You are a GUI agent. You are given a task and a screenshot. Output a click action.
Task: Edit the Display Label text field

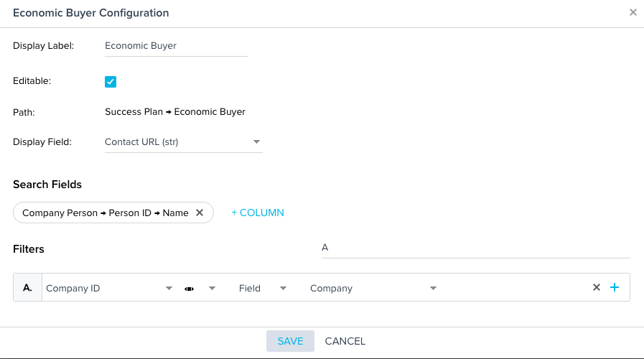[177, 46]
